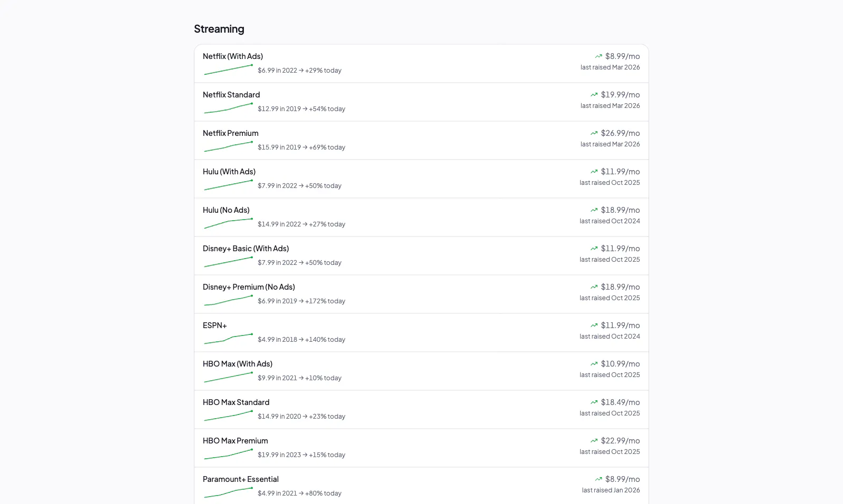This screenshot has height=504, width=843.
Task: Click "last raised Jan 2026" label
Action: click(611, 490)
